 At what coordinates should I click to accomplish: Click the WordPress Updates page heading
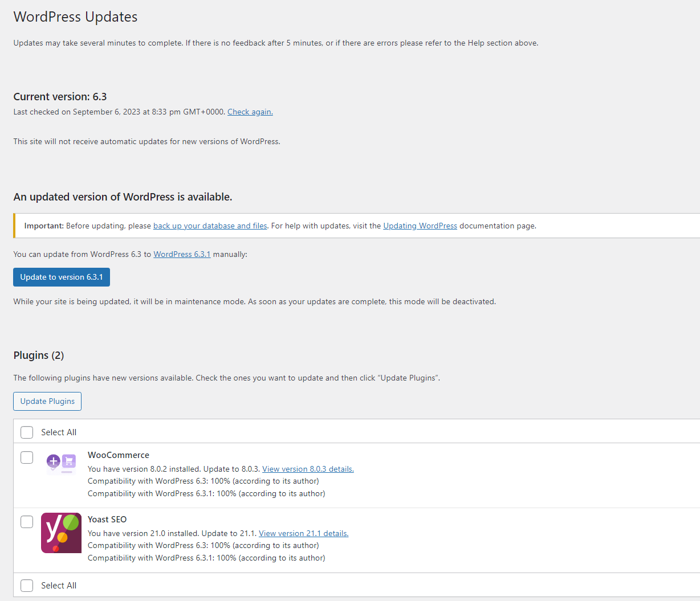tap(75, 17)
